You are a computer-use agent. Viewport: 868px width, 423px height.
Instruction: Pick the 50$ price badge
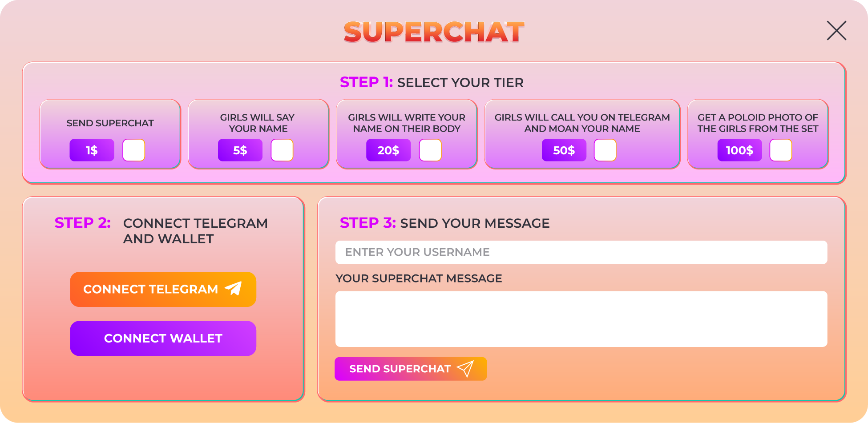pos(564,150)
